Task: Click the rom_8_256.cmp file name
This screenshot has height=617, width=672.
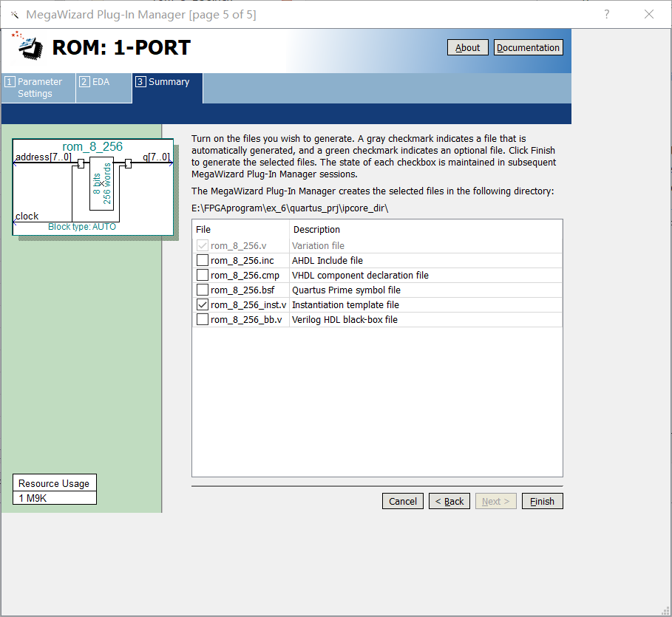Action: 245,276
